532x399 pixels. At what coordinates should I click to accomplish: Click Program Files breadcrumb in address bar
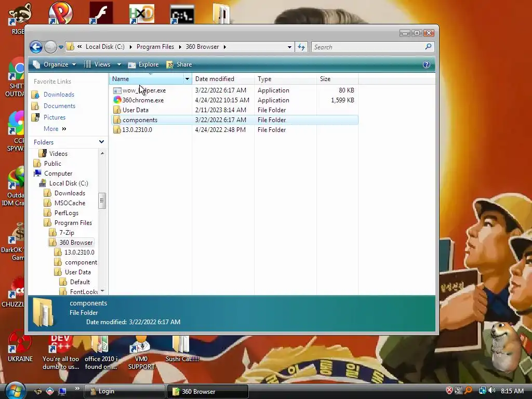[155, 47]
